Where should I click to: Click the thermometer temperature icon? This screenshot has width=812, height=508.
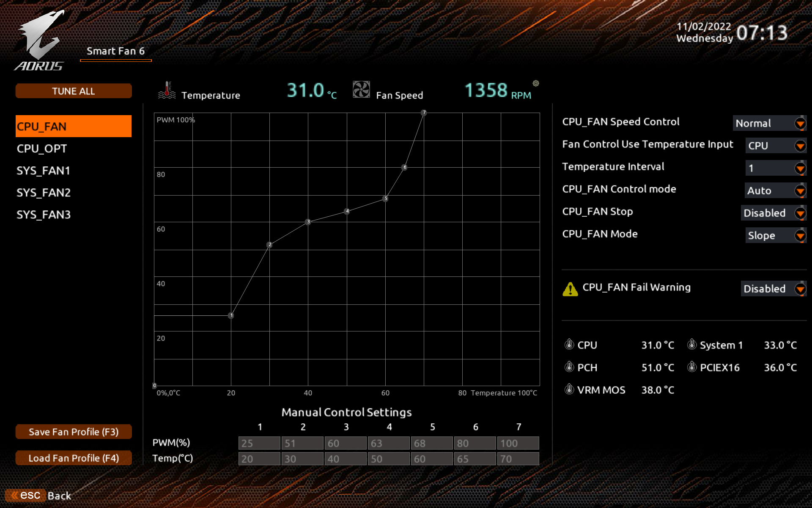coord(167,90)
